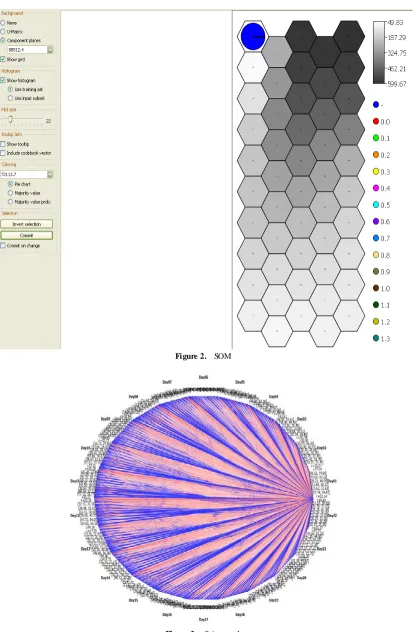Click the grayscale gradient legend bar
Image resolution: width=413 pixels, height=632 pixels.
pos(379,52)
